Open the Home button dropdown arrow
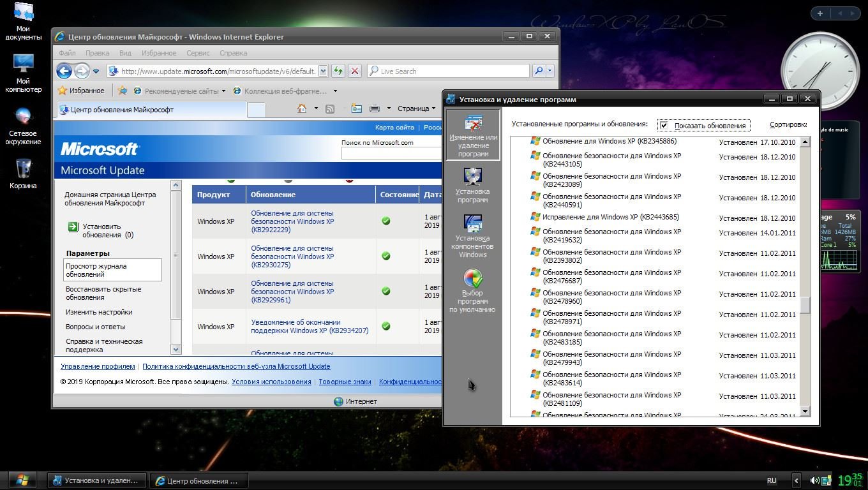868x490 pixels. [x=316, y=108]
